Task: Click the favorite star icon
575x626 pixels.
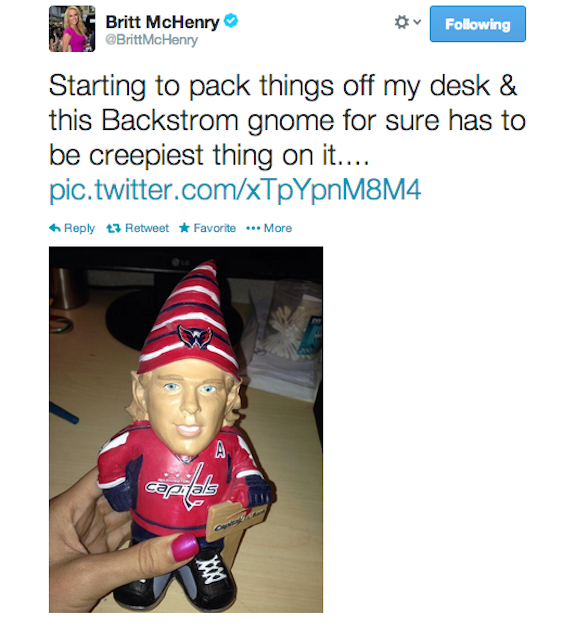Action: pyautogui.click(x=184, y=228)
